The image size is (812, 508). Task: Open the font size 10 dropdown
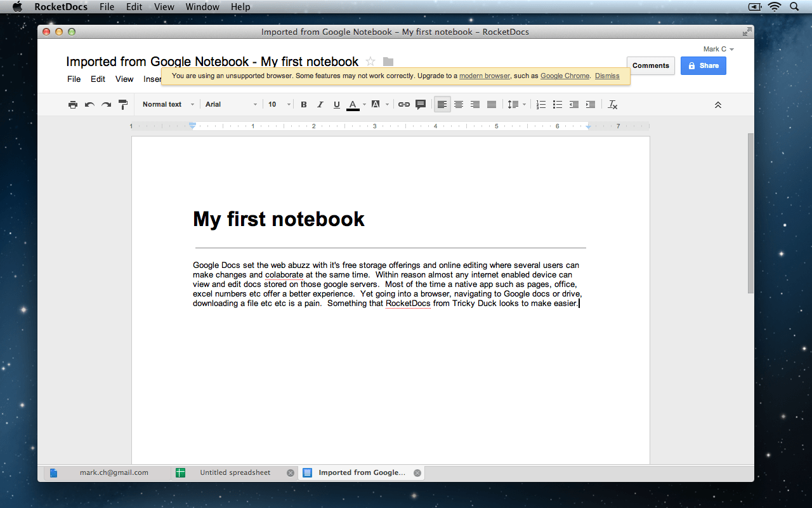coord(279,105)
